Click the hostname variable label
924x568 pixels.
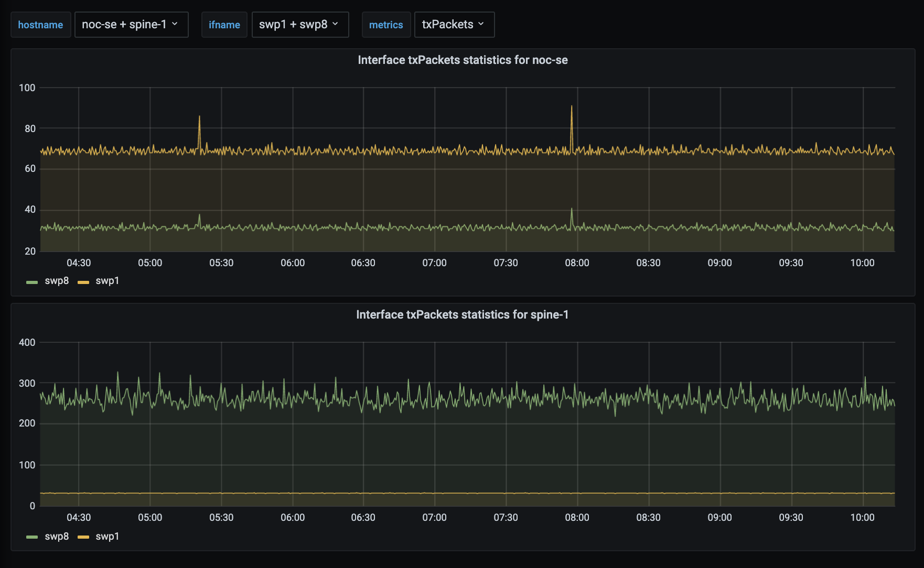[40, 24]
